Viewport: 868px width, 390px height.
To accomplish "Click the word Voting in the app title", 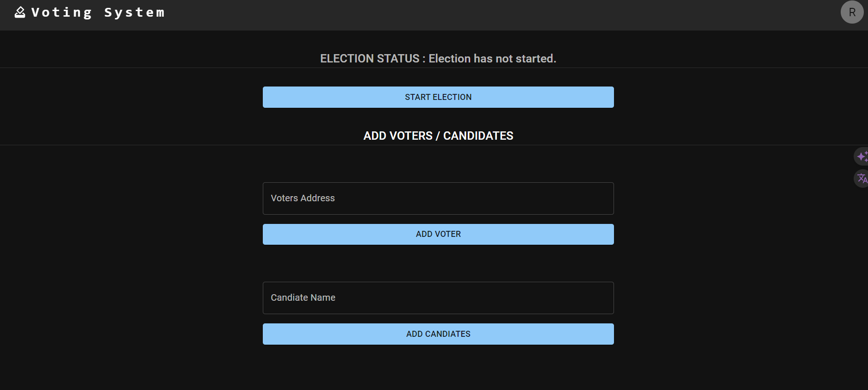I will (62, 12).
